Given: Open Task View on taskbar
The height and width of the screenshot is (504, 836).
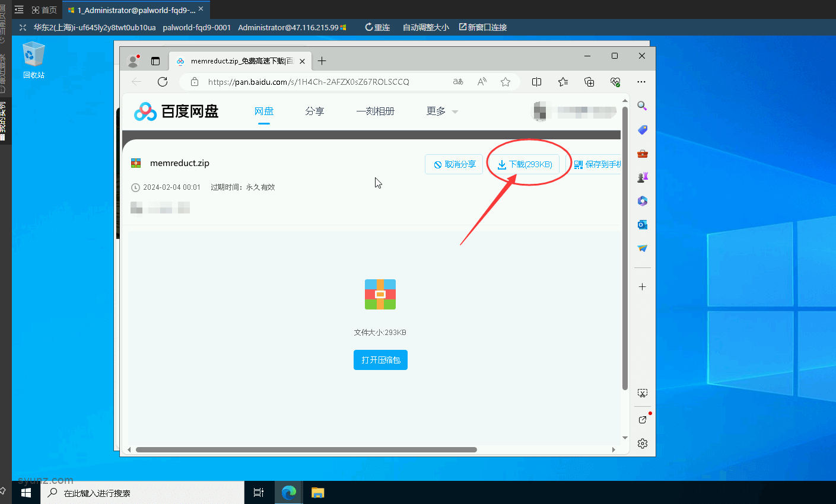Looking at the screenshot, I should tap(259, 493).
